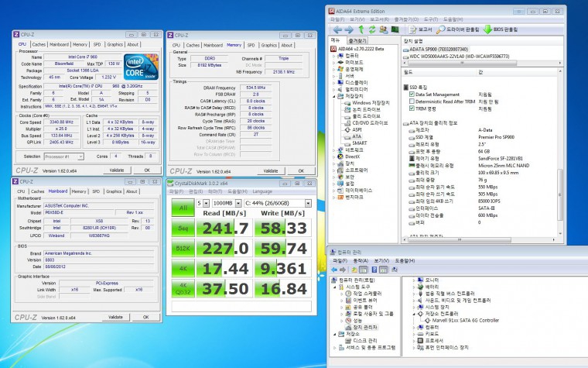The image size is (588, 368).
Task: Click forward arrow in Computer Management toolbar
Action: 343,270
